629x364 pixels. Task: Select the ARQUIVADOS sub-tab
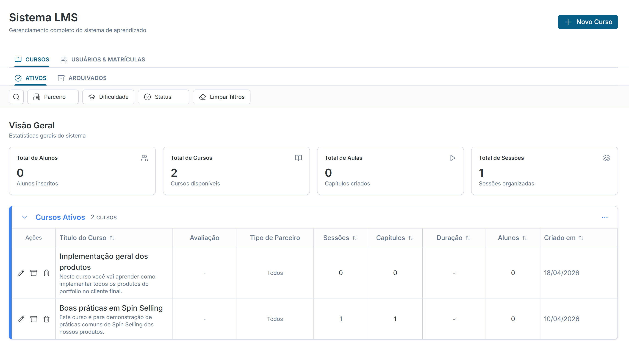[x=82, y=78]
